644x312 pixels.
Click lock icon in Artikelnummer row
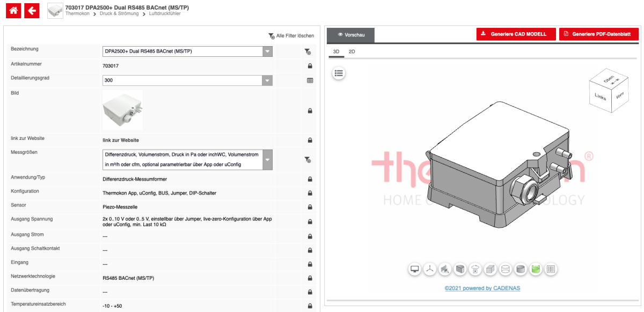pyautogui.click(x=310, y=66)
